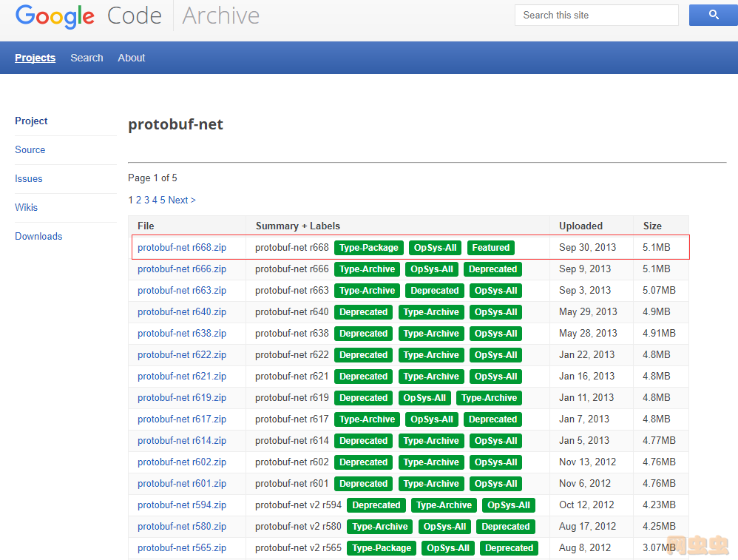Click the Google Code Archive logo
Image resolution: width=738 pixels, height=560 pixels.
[x=137, y=16]
